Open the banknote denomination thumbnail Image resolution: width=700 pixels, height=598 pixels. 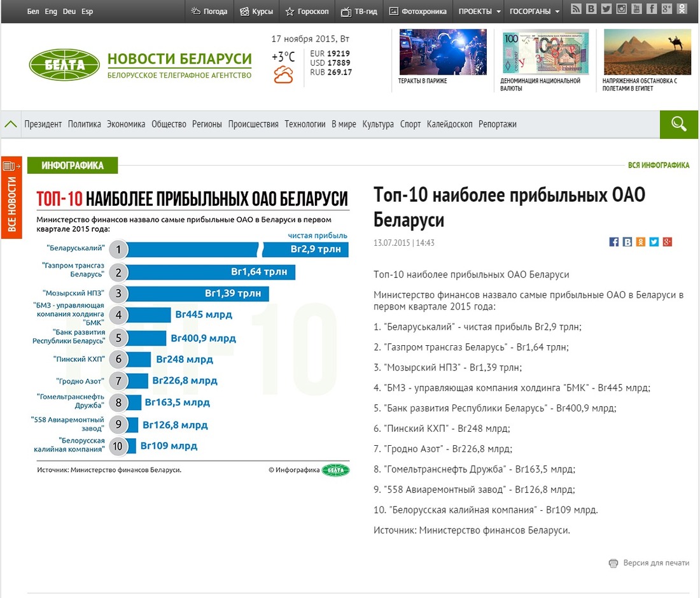[545, 52]
